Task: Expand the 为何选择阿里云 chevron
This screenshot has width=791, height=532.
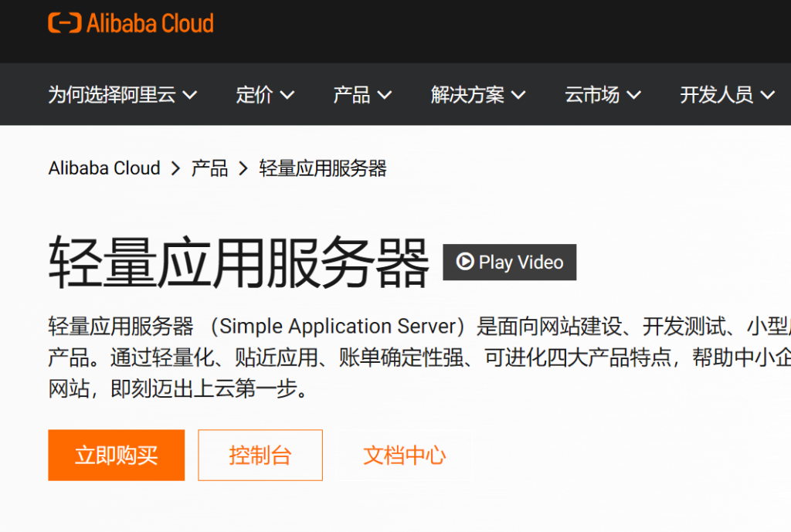Action: [x=190, y=95]
